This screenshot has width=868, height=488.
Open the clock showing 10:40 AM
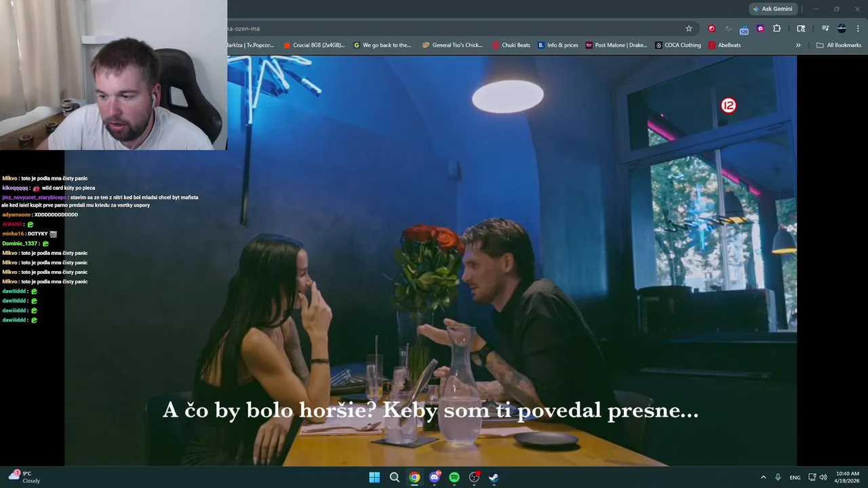coord(848,477)
